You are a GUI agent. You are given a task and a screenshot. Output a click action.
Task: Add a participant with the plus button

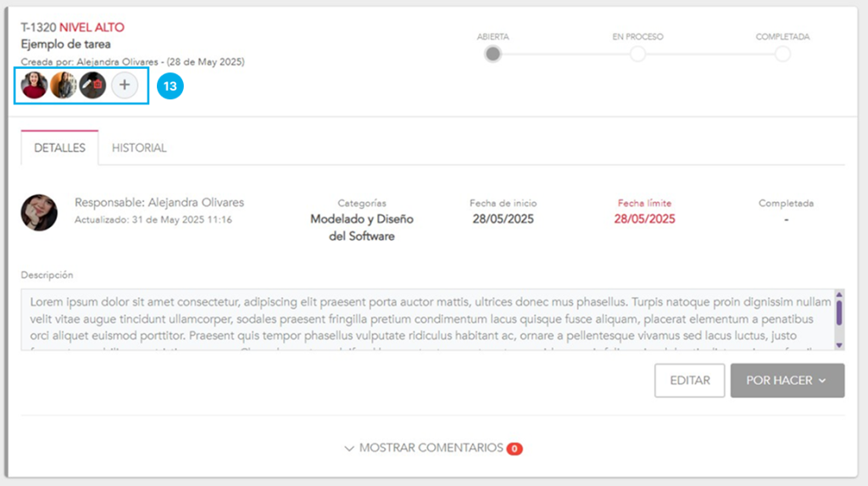coord(125,85)
